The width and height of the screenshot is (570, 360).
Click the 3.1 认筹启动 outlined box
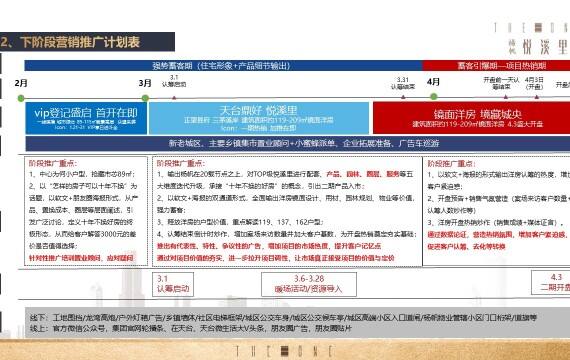tap(173, 284)
